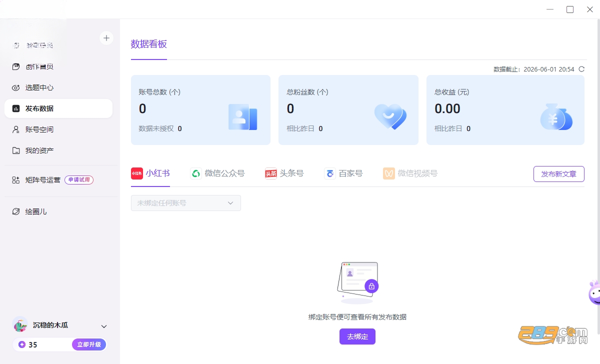Screen dimensions: 600x364
Task: Click the 立即升级 button
Action: click(89, 344)
